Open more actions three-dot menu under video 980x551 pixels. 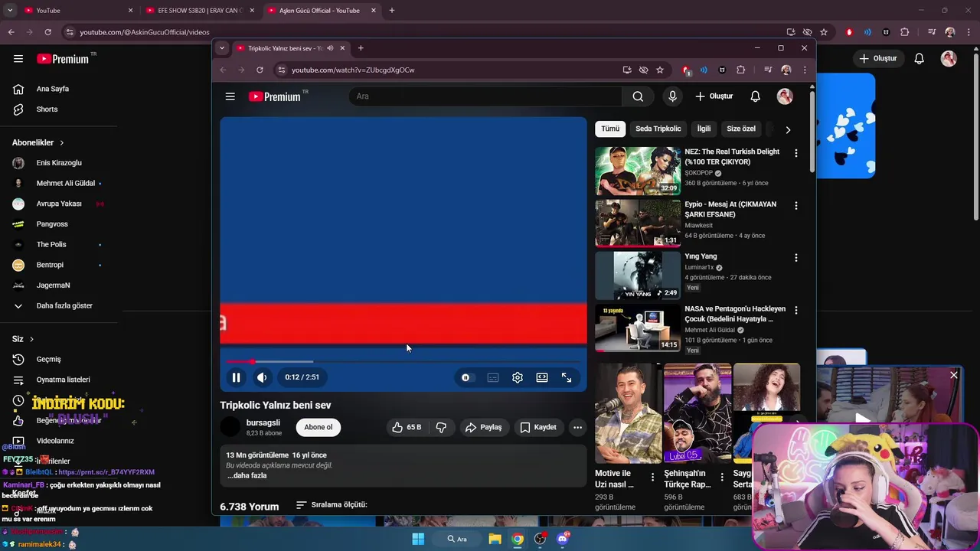pyautogui.click(x=577, y=427)
